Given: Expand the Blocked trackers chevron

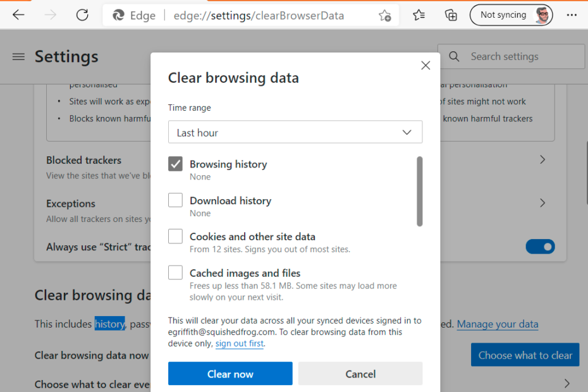Looking at the screenshot, I should pos(542,160).
